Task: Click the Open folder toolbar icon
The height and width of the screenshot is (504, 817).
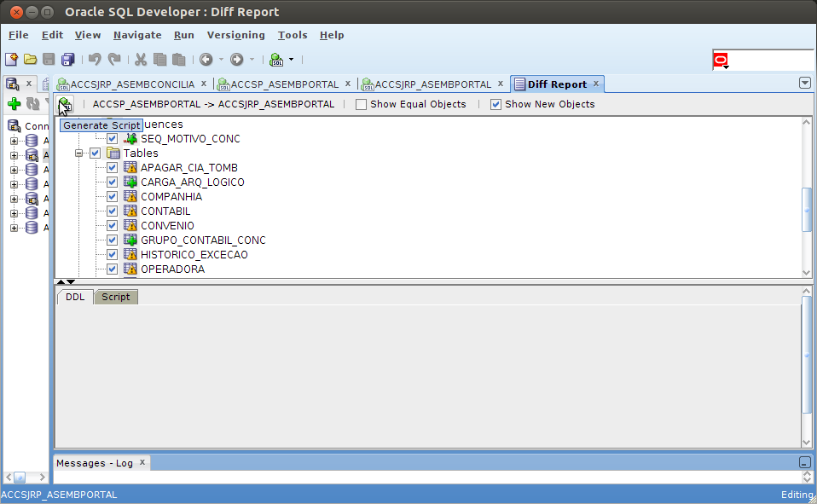Action: point(30,60)
